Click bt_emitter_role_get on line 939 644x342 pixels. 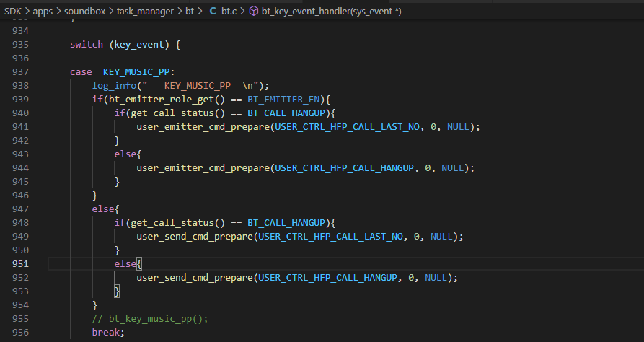162,100
